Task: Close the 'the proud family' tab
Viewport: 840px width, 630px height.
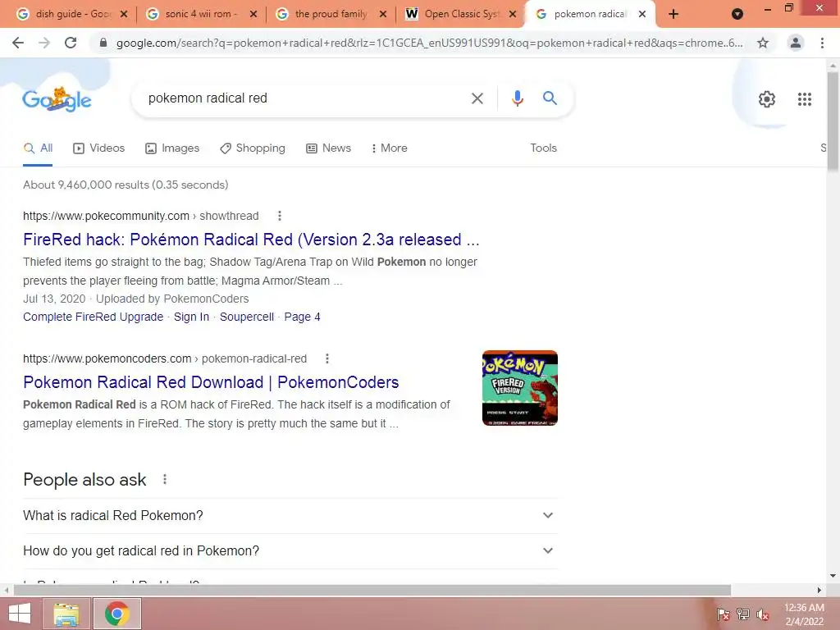Action: tap(383, 14)
